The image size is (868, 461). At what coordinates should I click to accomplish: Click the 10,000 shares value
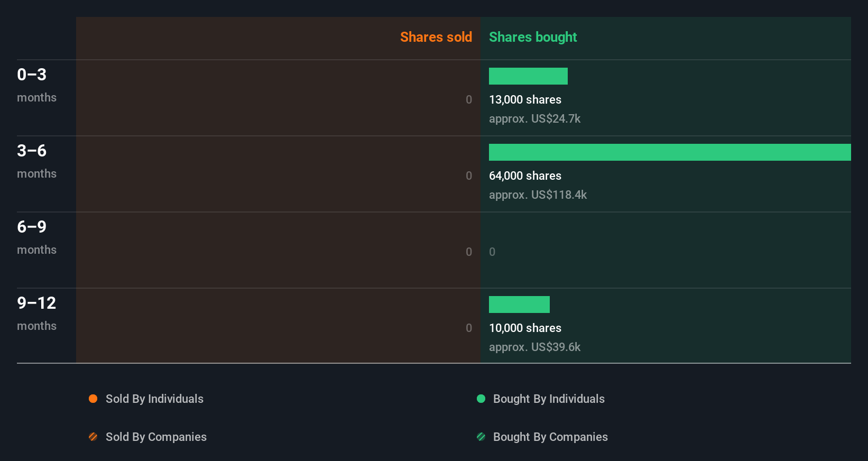coord(525,328)
